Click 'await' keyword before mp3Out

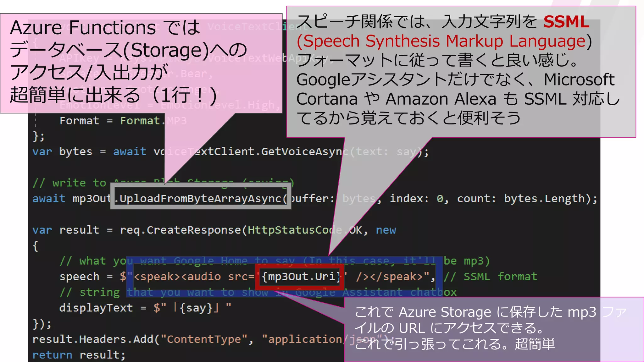coord(49,199)
